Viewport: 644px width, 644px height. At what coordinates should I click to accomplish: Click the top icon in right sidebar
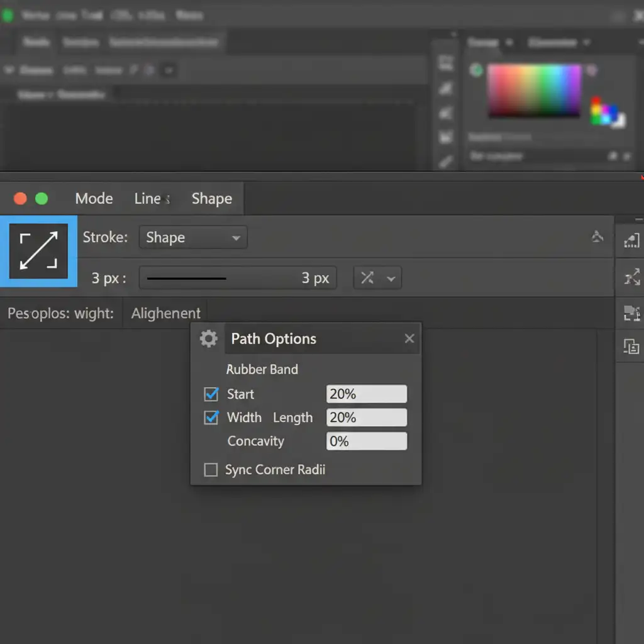tap(631, 240)
